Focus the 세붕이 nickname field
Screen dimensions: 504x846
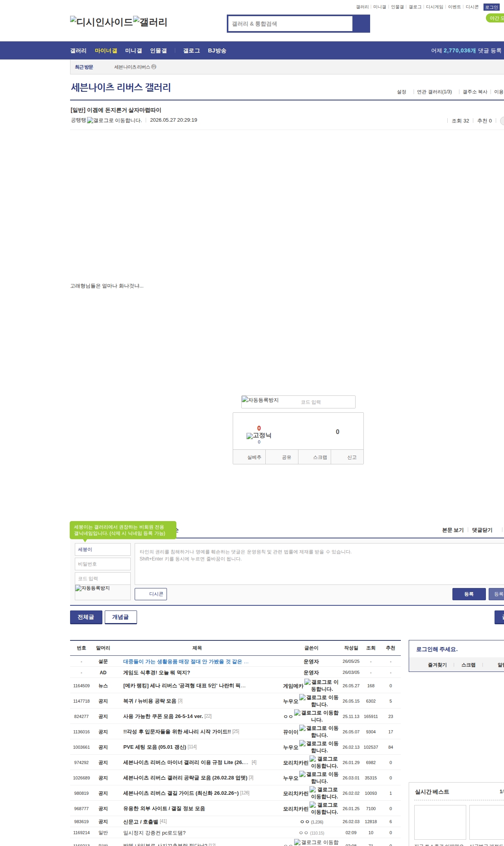pyautogui.click(x=103, y=549)
